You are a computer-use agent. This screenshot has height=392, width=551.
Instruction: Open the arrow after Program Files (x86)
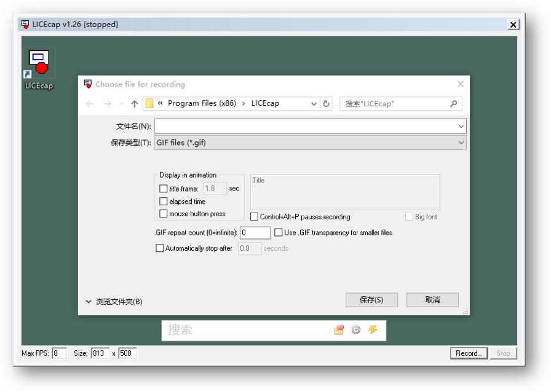coord(244,104)
